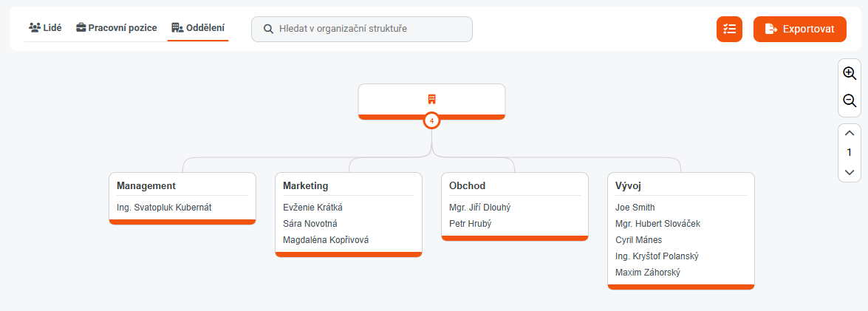This screenshot has height=311, width=868.
Task: Click the search magnifier icon
Action: 268,29
